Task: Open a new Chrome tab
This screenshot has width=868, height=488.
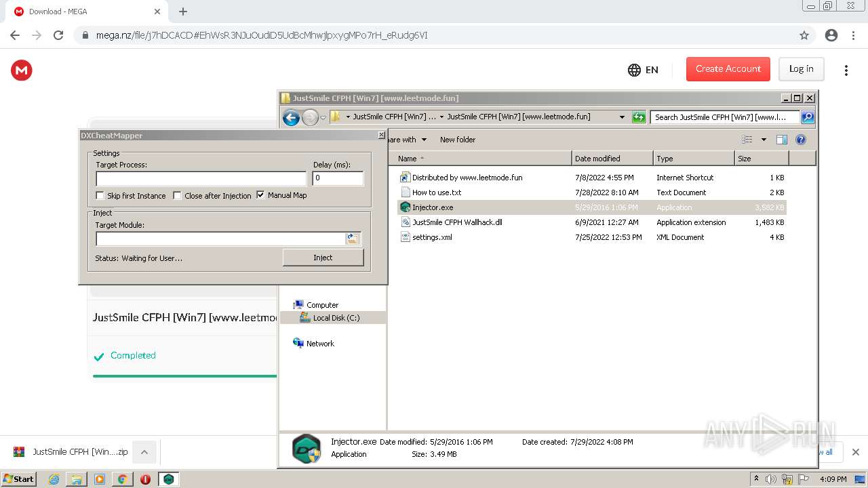Action: tap(183, 12)
